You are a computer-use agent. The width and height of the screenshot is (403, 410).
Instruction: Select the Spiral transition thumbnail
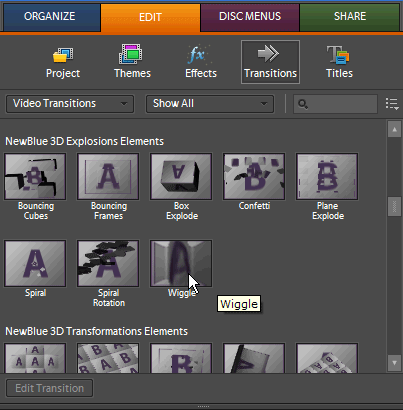[x=35, y=263]
